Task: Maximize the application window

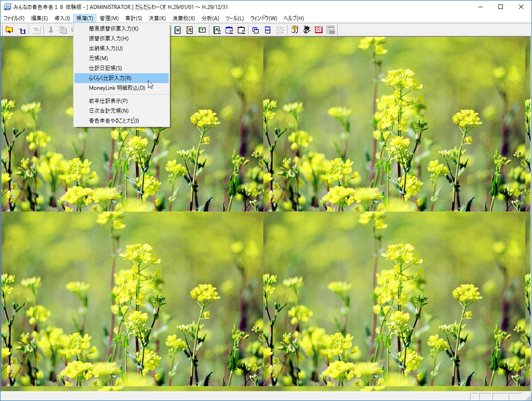Action: point(501,7)
